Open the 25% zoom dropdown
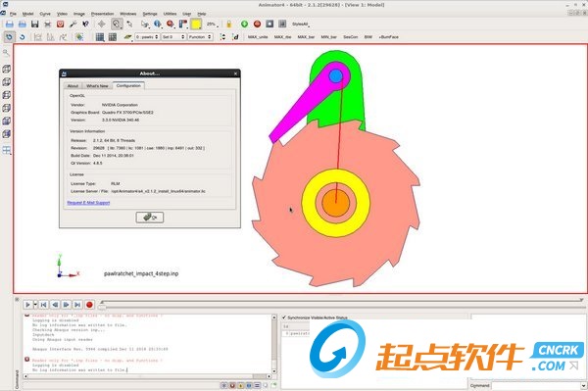This screenshot has height=391, width=588. (x=212, y=24)
